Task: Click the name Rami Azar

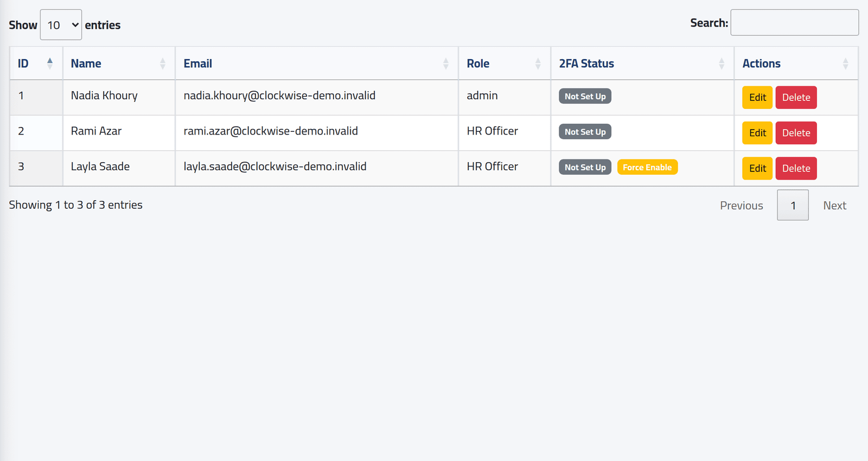Action: 96,131
